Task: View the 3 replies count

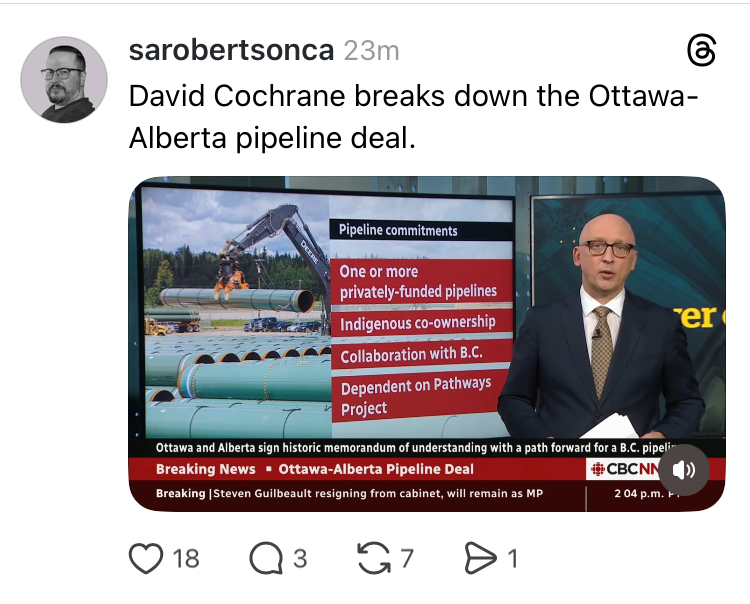Action: [300, 559]
